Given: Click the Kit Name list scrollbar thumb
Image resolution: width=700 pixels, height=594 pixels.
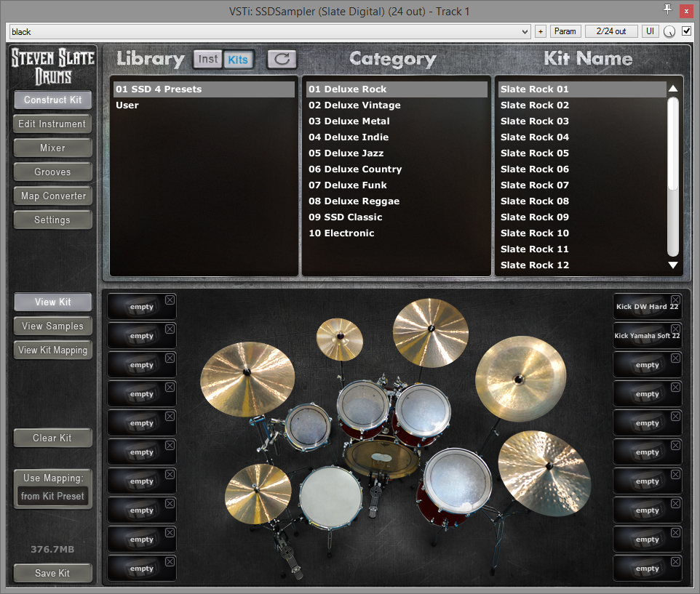Looking at the screenshot, I should point(673,144).
